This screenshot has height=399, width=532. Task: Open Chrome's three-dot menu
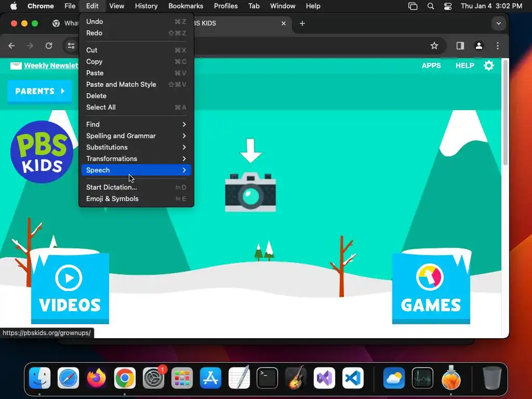click(498, 46)
